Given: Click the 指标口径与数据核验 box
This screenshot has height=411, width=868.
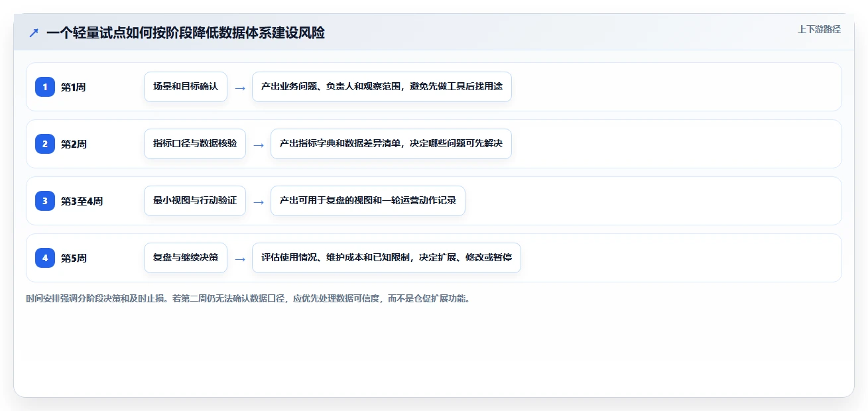Looking at the screenshot, I should (195, 144).
